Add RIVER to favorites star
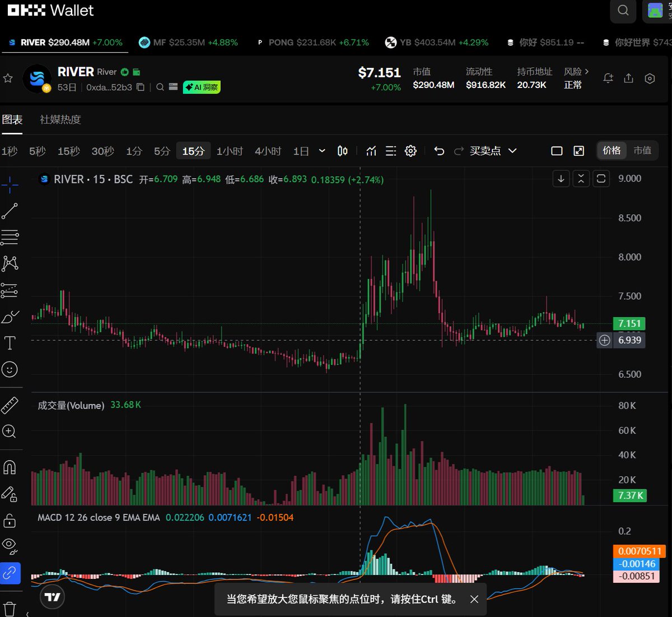The image size is (672, 617). tap(8, 78)
